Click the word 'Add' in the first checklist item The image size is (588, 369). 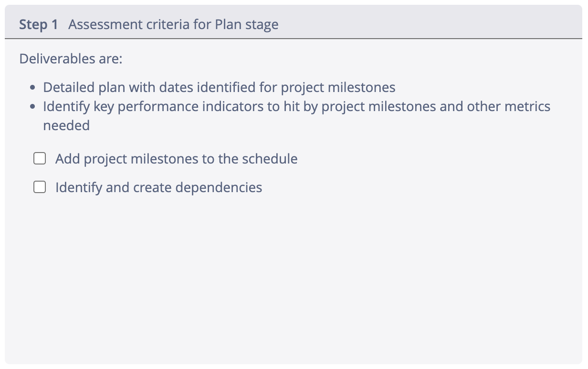pyautogui.click(x=67, y=159)
